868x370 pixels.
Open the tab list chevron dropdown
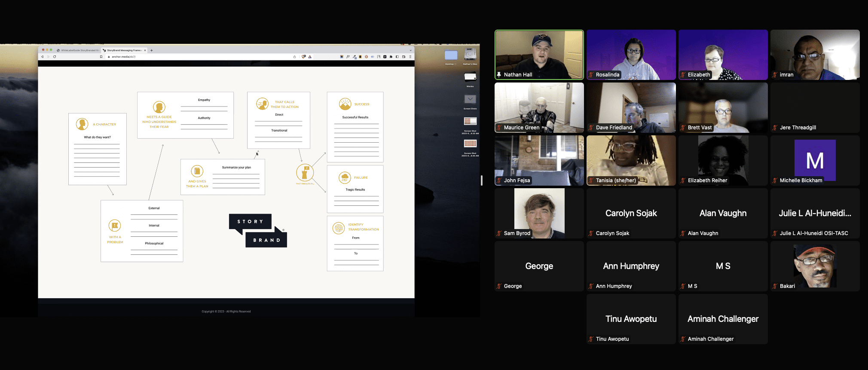pyautogui.click(x=410, y=50)
